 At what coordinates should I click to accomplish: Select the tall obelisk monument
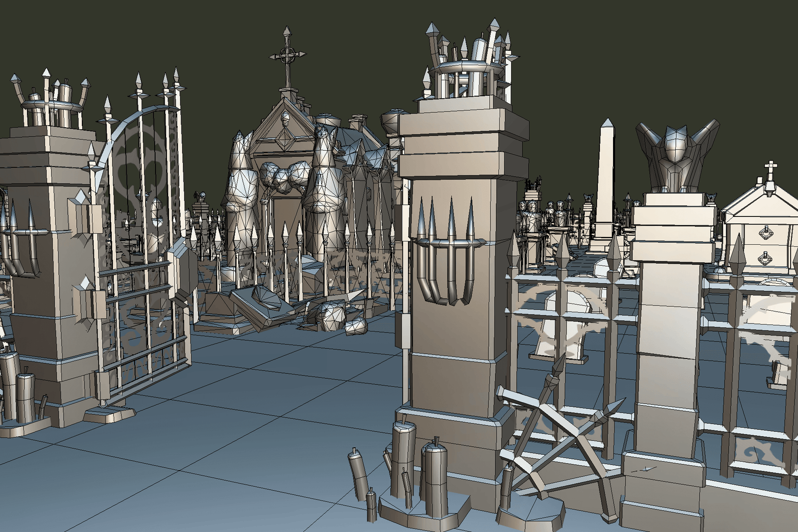(x=605, y=184)
